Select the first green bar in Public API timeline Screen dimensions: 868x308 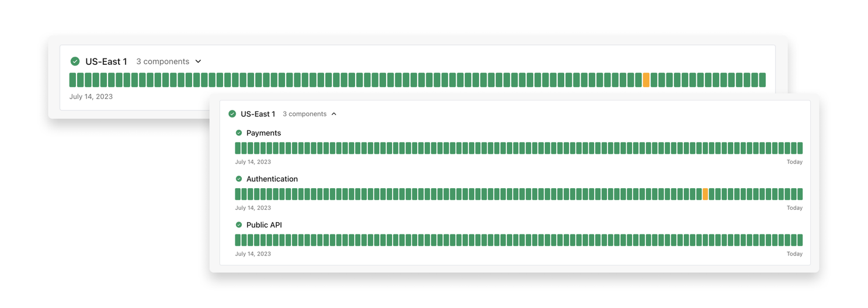click(x=238, y=240)
